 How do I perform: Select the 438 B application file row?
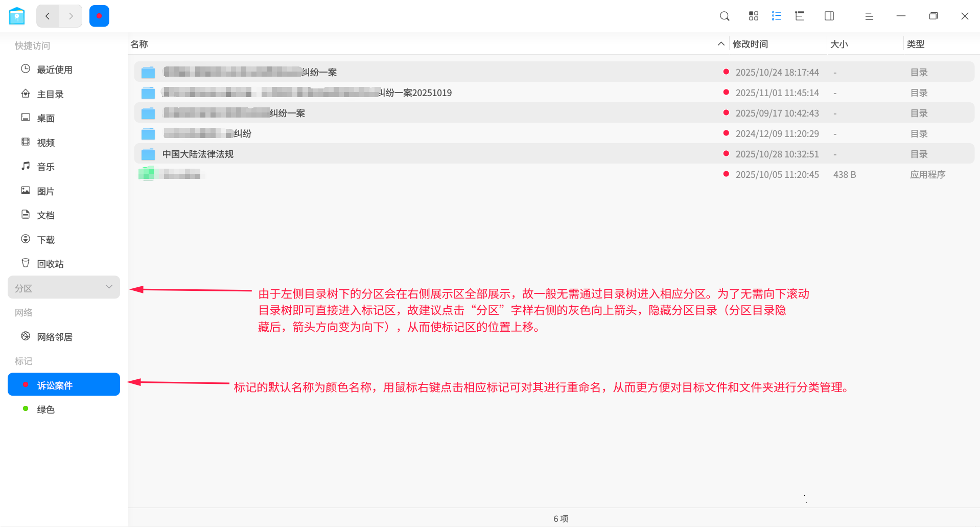pyautogui.click(x=554, y=174)
